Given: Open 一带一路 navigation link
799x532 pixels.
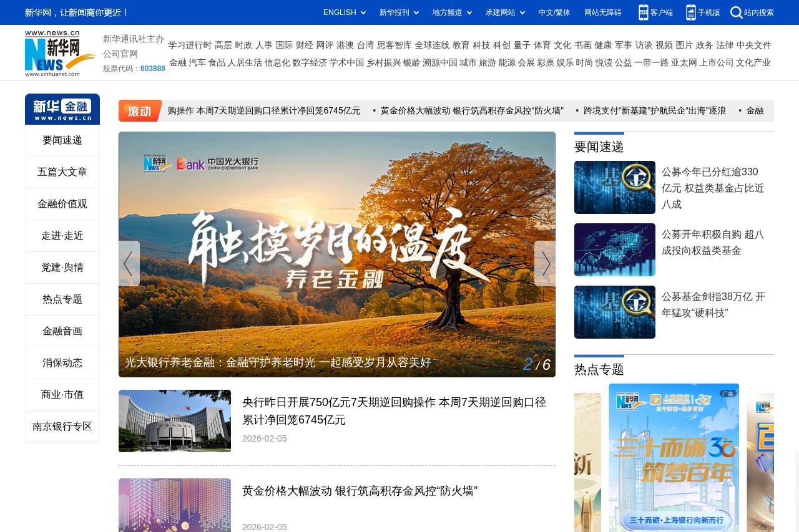Looking at the screenshot, I should (651, 62).
